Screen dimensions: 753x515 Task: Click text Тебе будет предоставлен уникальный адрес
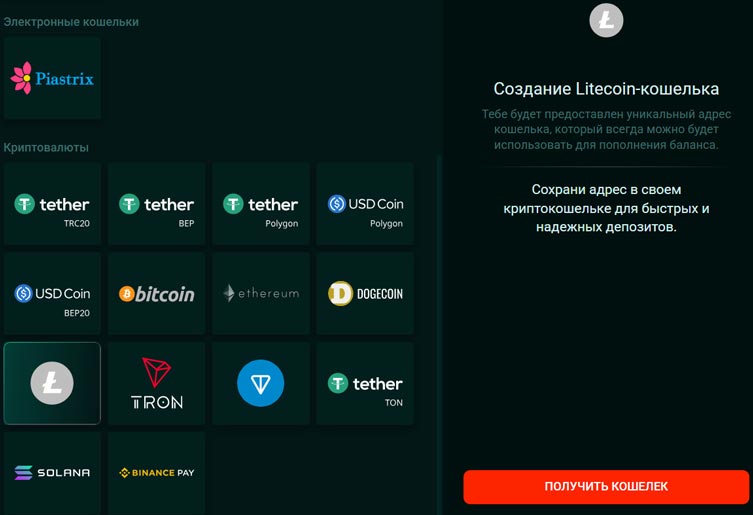click(x=606, y=114)
